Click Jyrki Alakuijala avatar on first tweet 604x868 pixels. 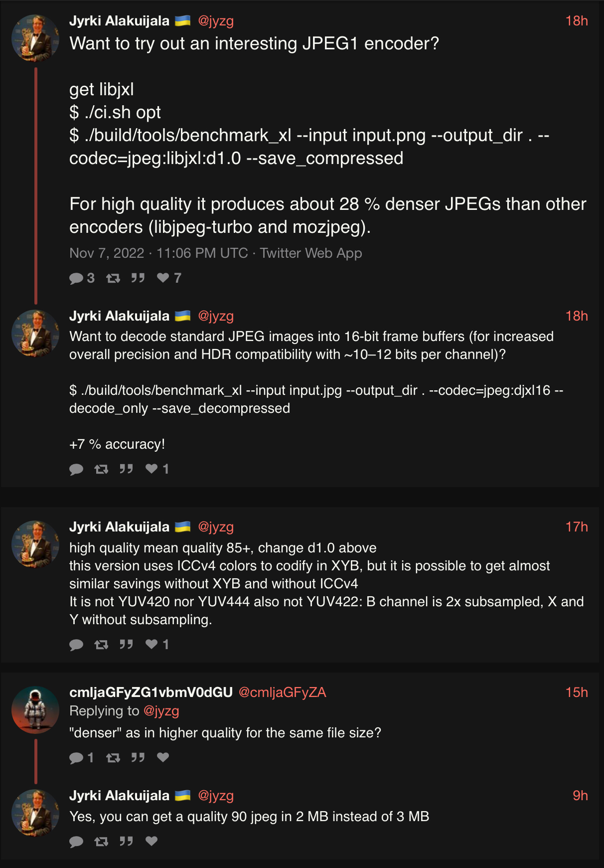pos(35,38)
